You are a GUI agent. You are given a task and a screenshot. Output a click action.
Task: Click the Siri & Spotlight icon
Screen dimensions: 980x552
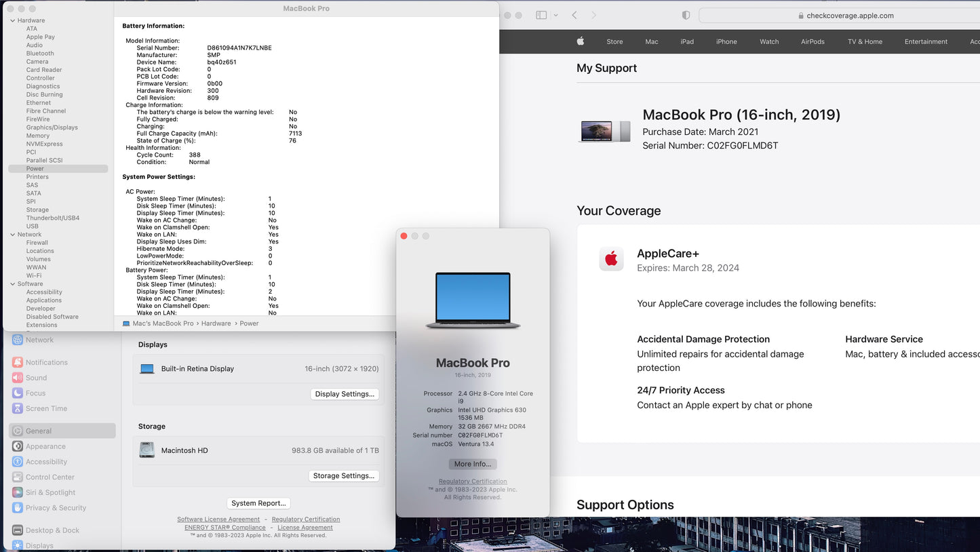[17, 492]
